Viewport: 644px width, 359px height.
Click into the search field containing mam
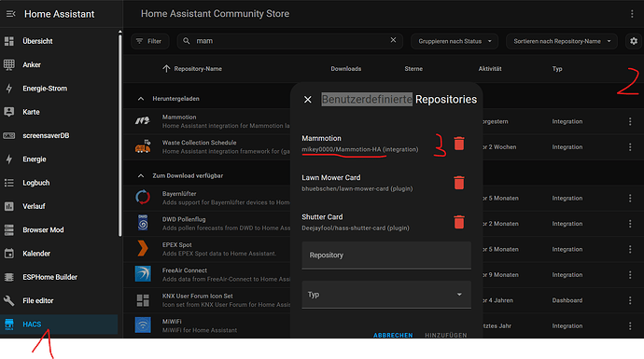[289, 41]
